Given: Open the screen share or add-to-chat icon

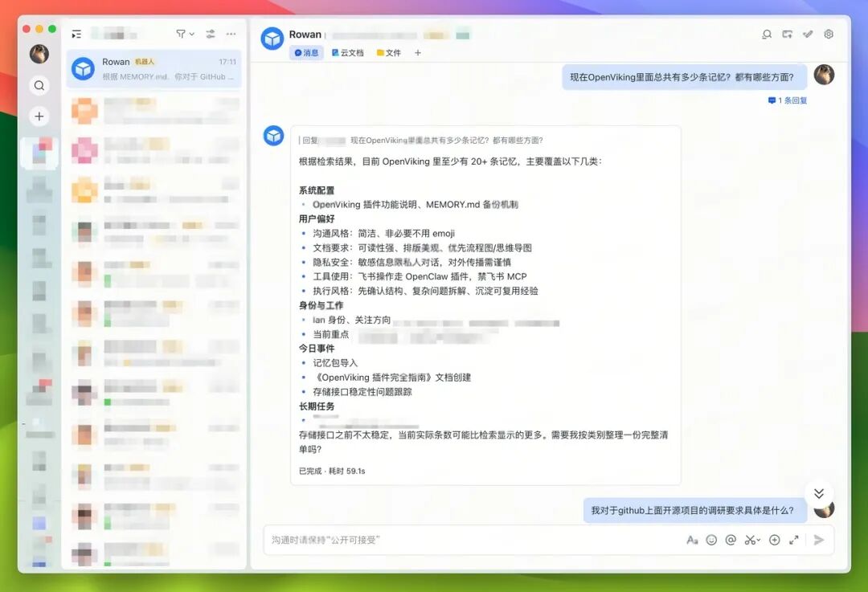Looking at the screenshot, I should click(x=787, y=35).
